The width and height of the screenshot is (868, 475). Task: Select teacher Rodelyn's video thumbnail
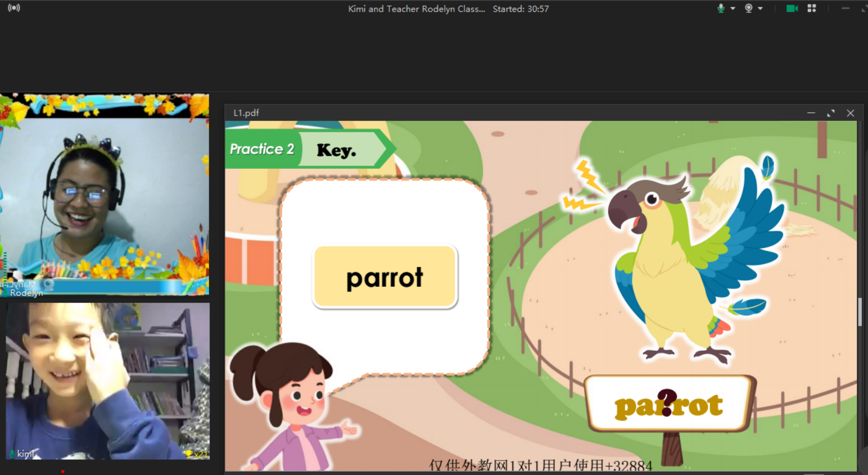(105, 194)
